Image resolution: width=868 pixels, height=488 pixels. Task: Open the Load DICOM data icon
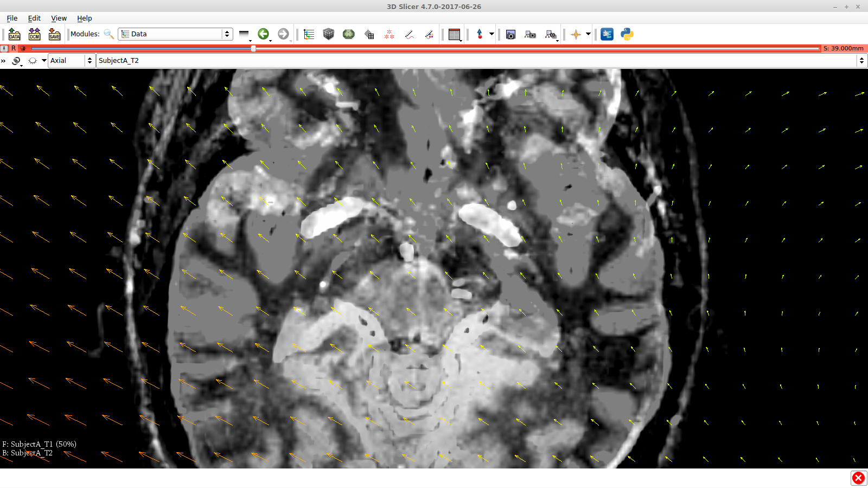pyautogui.click(x=35, y=34)
